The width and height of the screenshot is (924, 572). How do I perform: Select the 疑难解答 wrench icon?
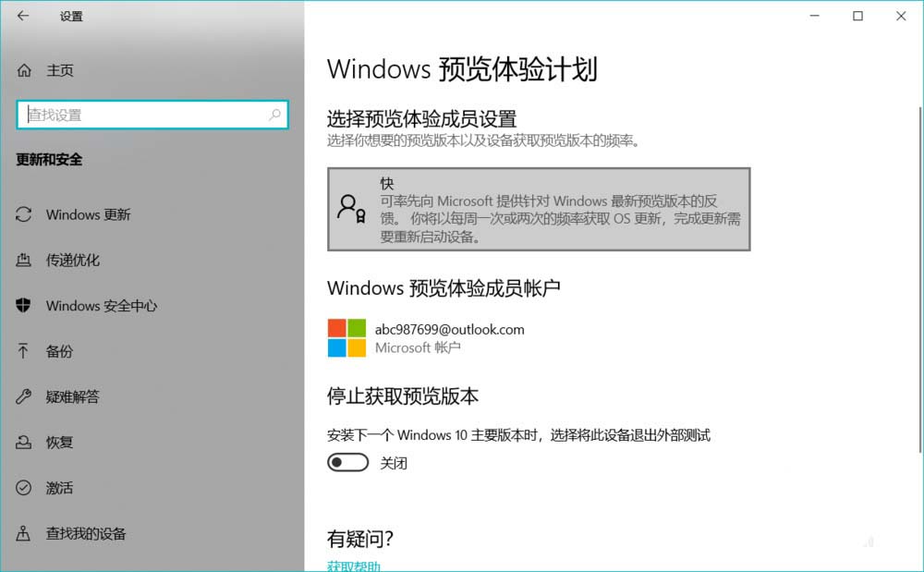tap(24, 396)
